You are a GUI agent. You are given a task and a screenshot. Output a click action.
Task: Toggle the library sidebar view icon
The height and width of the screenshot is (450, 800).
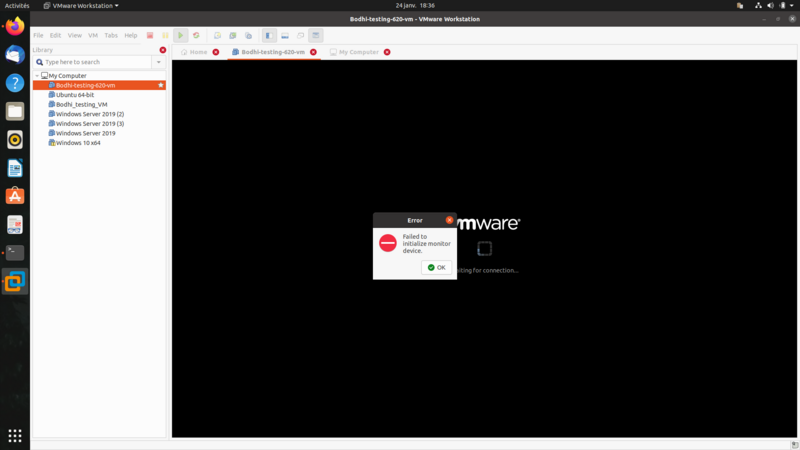(x=269, y=35)
